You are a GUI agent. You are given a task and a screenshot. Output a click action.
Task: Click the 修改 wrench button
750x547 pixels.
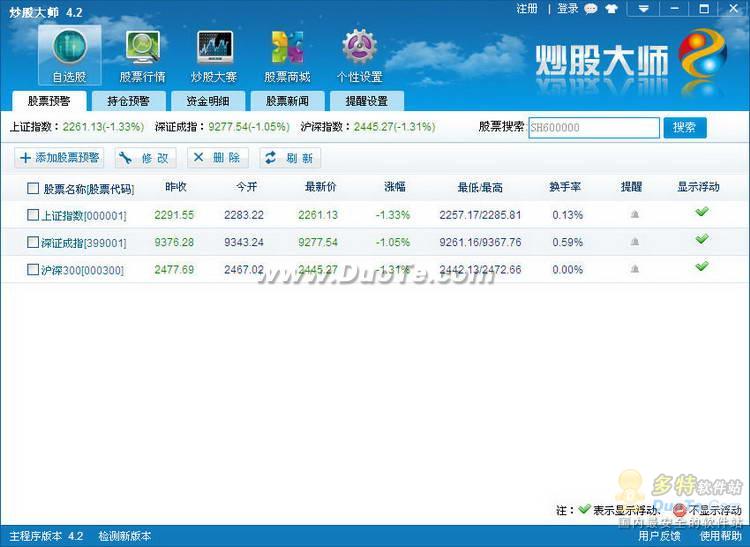pyautogui.click(x=145, y=158)
